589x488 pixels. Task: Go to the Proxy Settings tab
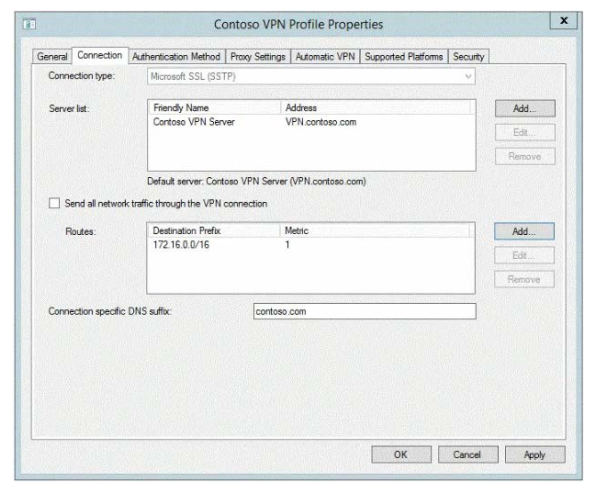258,57
